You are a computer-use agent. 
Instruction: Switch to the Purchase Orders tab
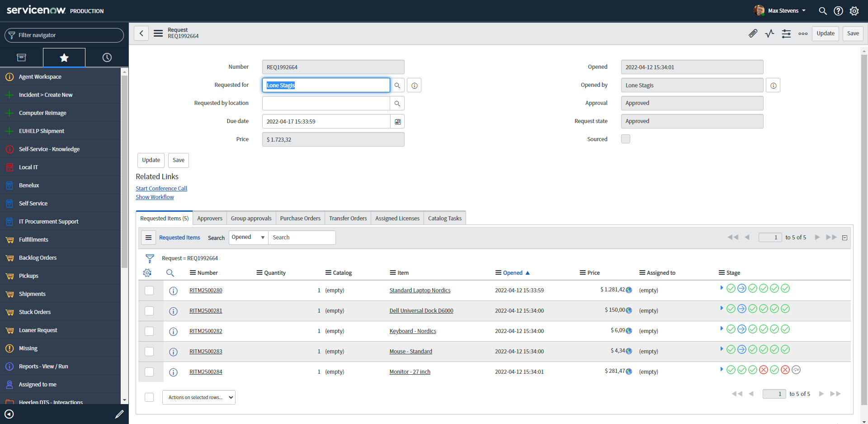click(x=300, y=219)
